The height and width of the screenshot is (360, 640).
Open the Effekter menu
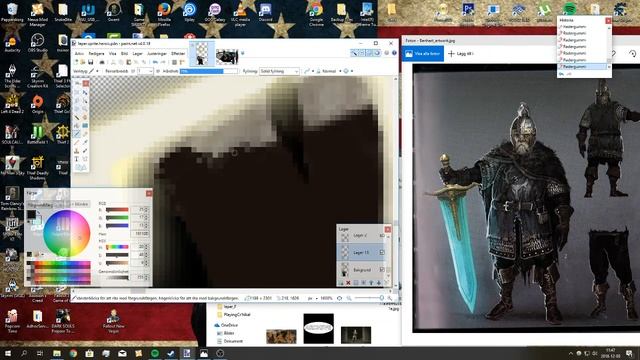(x=178, y=53)
